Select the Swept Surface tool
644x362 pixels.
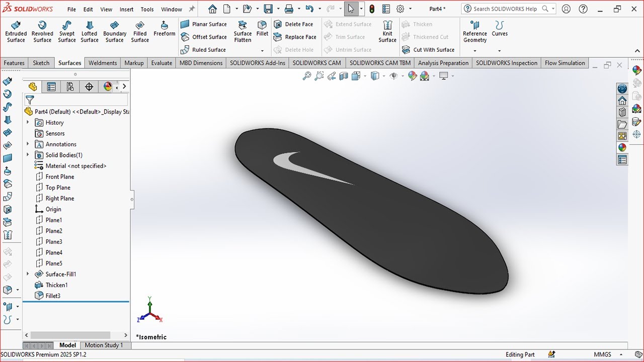66,32
